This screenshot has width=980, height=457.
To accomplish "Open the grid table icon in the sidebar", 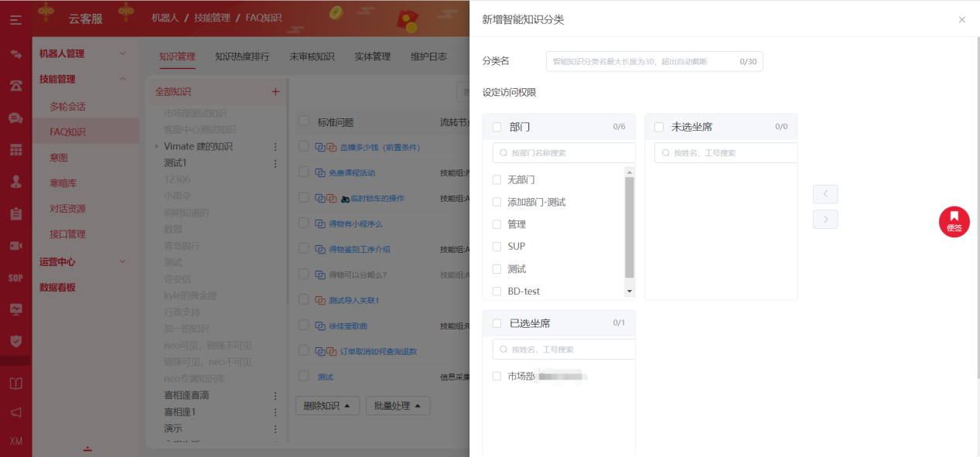I will tap(15, 150).
